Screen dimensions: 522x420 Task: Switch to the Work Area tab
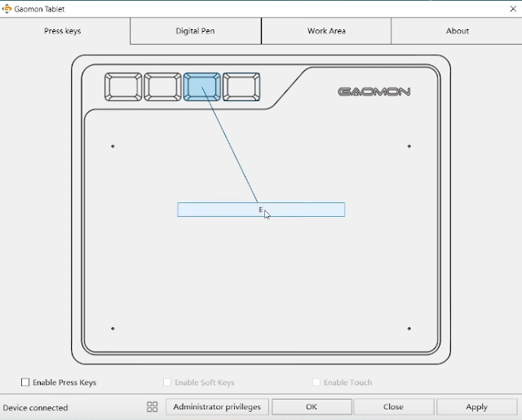click(x=326, y=31)
